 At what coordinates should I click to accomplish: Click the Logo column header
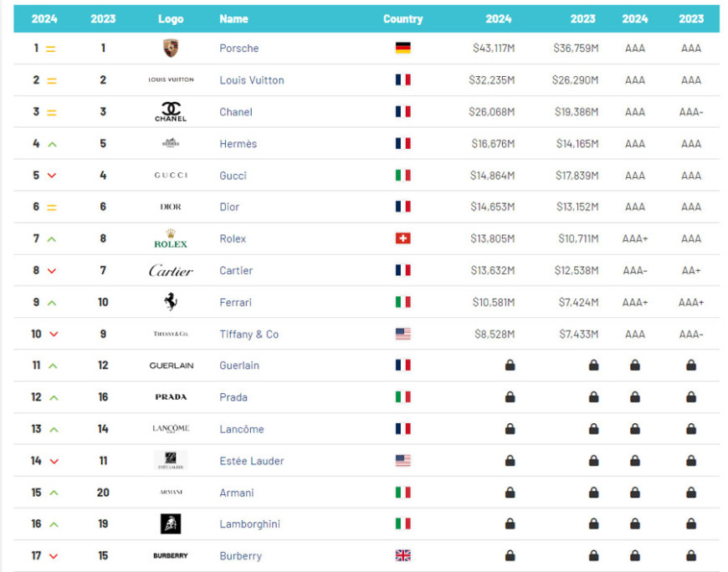tap(171, 18)
